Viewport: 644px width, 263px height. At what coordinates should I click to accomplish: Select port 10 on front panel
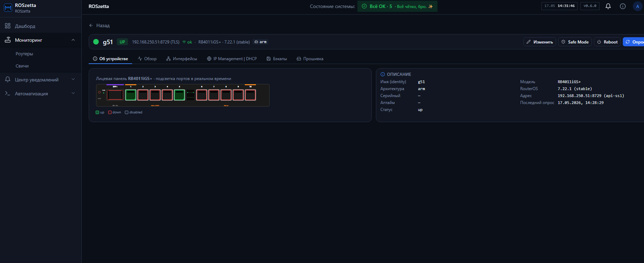(250, 95)
